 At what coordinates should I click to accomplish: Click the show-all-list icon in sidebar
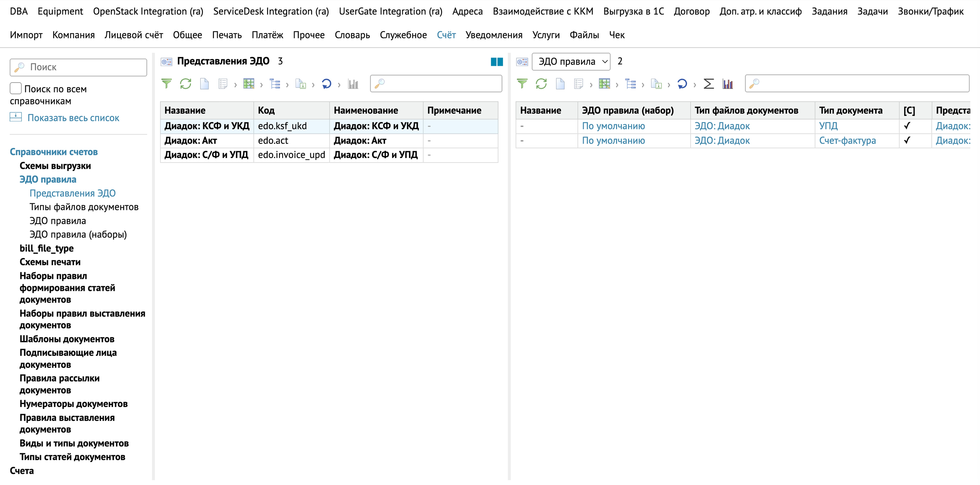[x=16, y=117]
